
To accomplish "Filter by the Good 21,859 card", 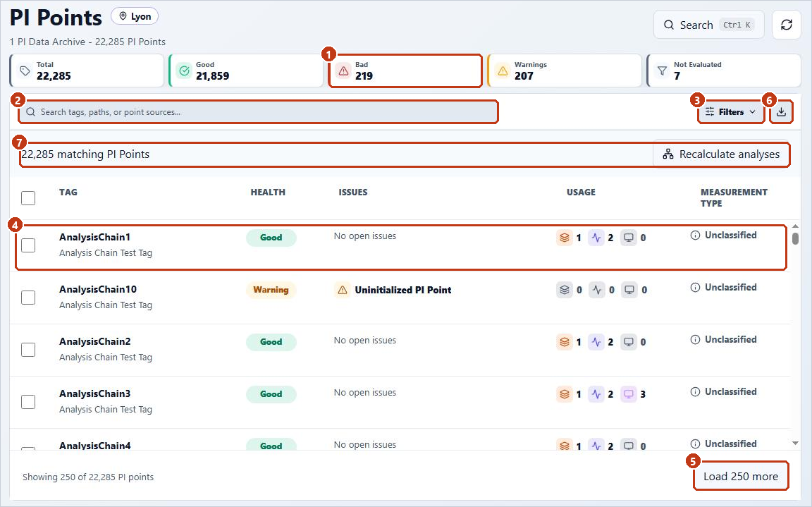I will click(246, 71).
